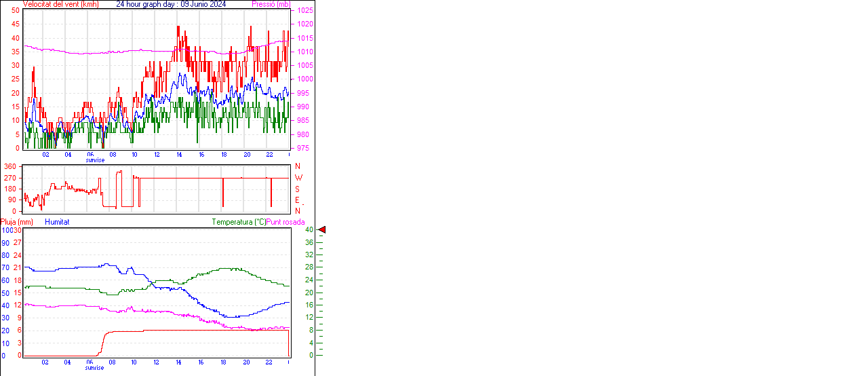Viewport: 868px width, 376px height.
Task: Click the 'E' compass direction label
Action: pos(297,200)
